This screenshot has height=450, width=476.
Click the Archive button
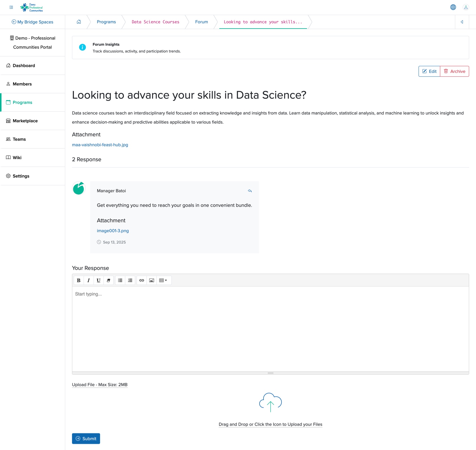454,71
